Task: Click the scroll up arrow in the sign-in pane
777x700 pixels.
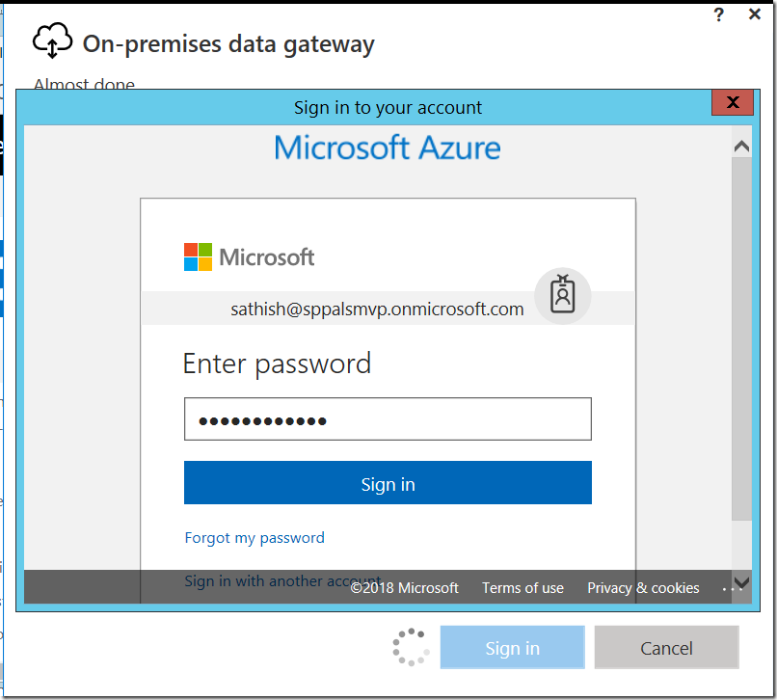Action: point(741,147)
